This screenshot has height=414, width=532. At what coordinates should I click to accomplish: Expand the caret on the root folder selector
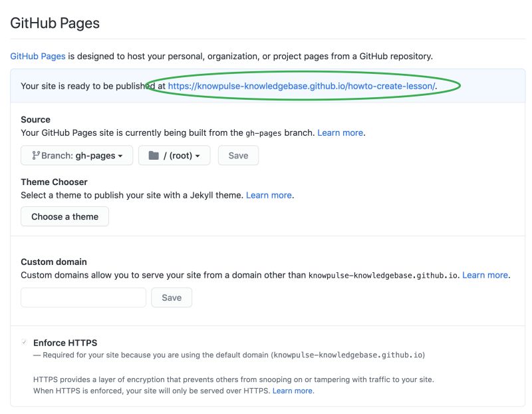[197, 155]
